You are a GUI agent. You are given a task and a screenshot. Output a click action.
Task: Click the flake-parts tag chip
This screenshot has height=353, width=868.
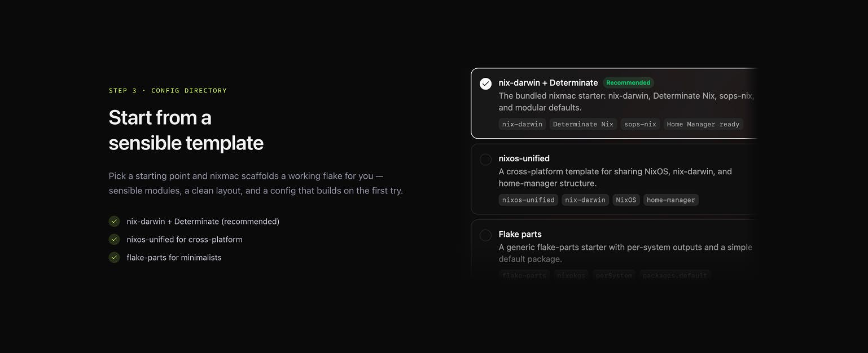click(524, 275)
